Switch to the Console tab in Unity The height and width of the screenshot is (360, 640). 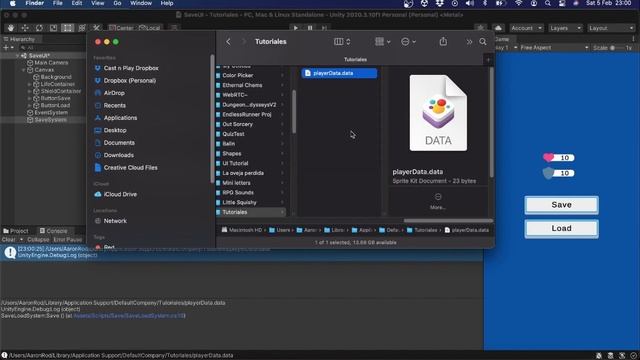click(53, 231)
